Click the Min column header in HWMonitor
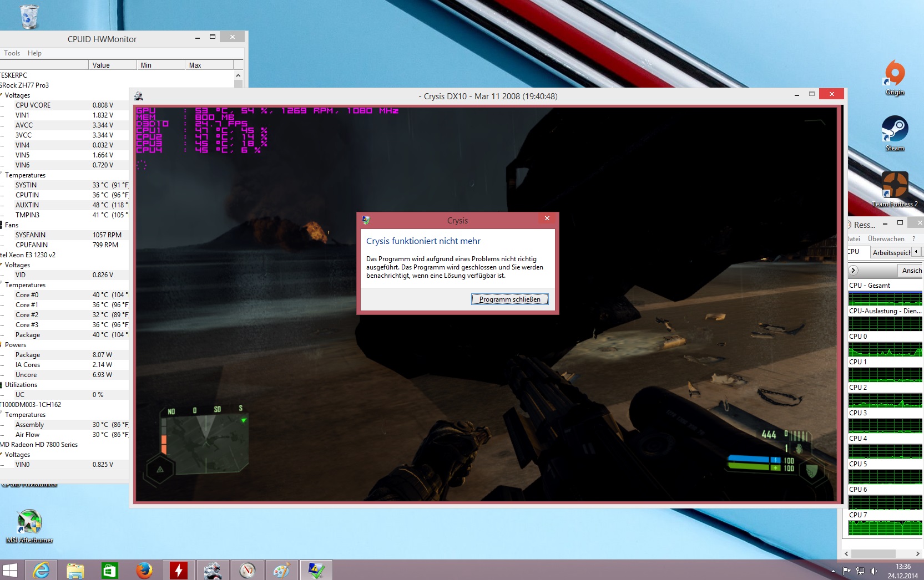Image resolution: width=924 pixels, height=580 pixels. [x=160, y=65]
